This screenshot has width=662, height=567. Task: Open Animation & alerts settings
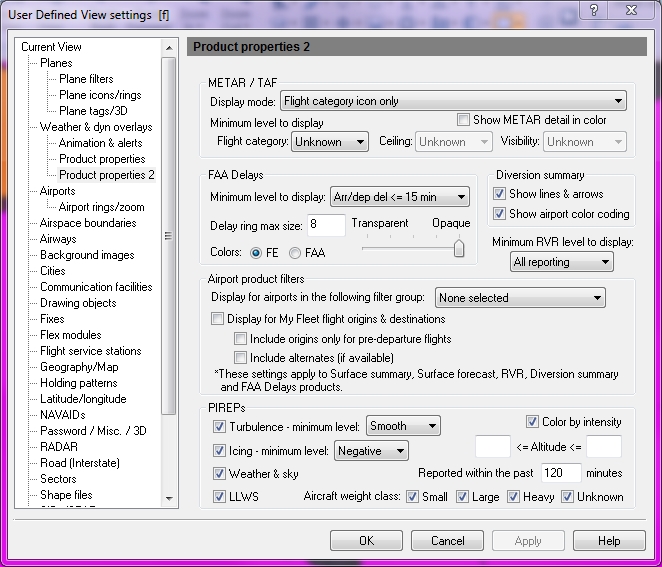click(100, 143)
